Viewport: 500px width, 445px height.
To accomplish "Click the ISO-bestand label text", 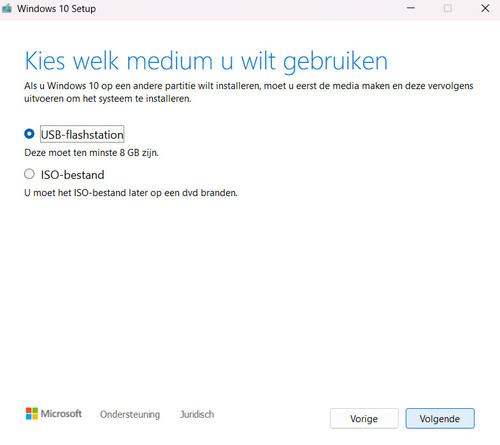I will coord(72,175).
